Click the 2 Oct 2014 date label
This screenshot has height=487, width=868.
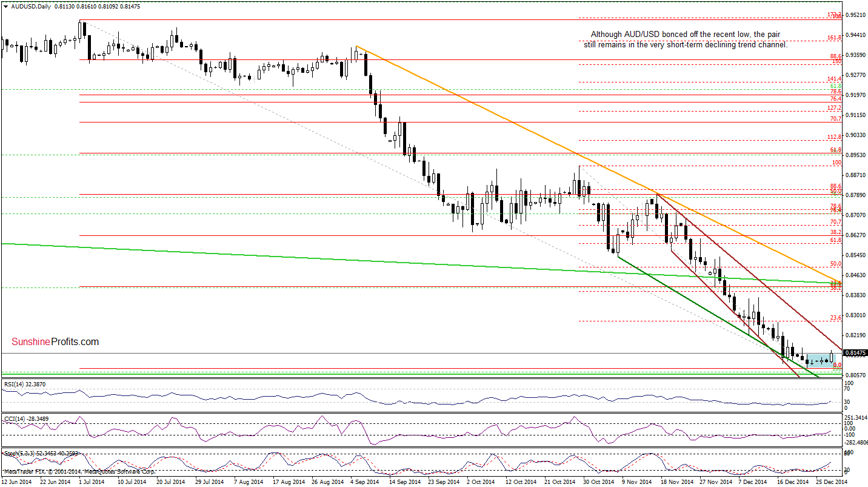click(x=481, y=482)
